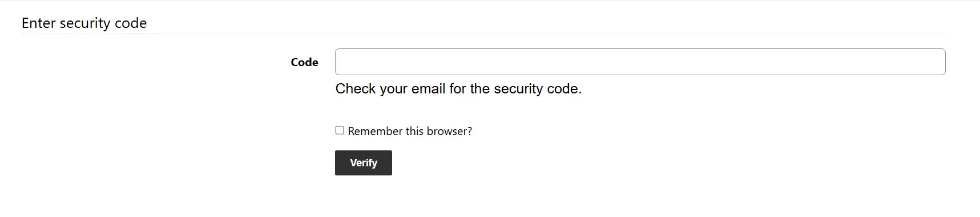
Task: Click the 'Check your email' help text
Action: [458, 89]
